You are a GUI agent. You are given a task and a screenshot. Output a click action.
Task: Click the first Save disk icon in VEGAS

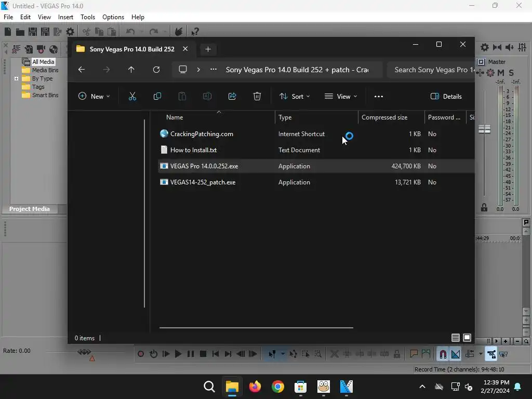[33, 32]
